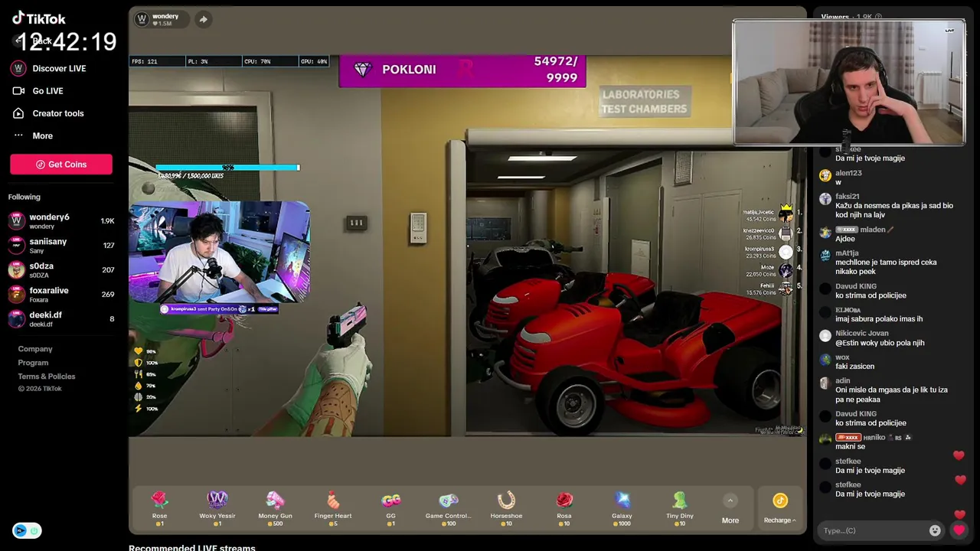Send the Tiny Diny gift
This screenshot has height=551, width=980.
tap(680, 508)
